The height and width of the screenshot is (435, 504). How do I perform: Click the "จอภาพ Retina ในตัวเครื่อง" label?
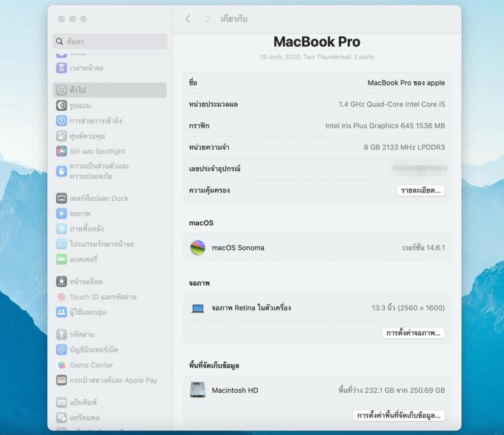pyautogui.click(x=251, y=308)
